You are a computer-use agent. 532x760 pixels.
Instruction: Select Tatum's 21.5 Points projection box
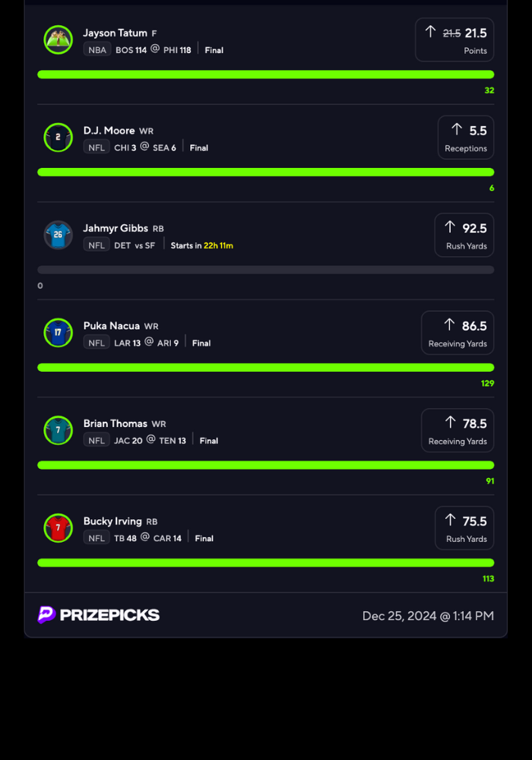click(454, 40)
